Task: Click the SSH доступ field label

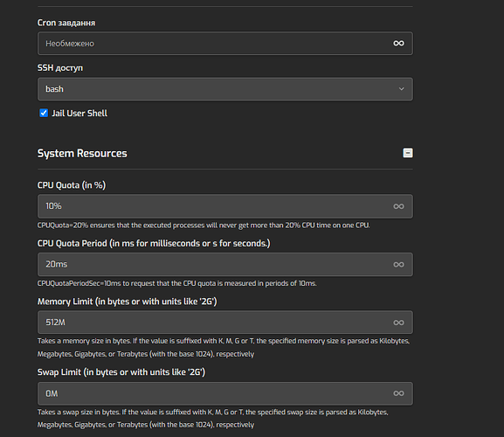Action: (x=60, y=68)
